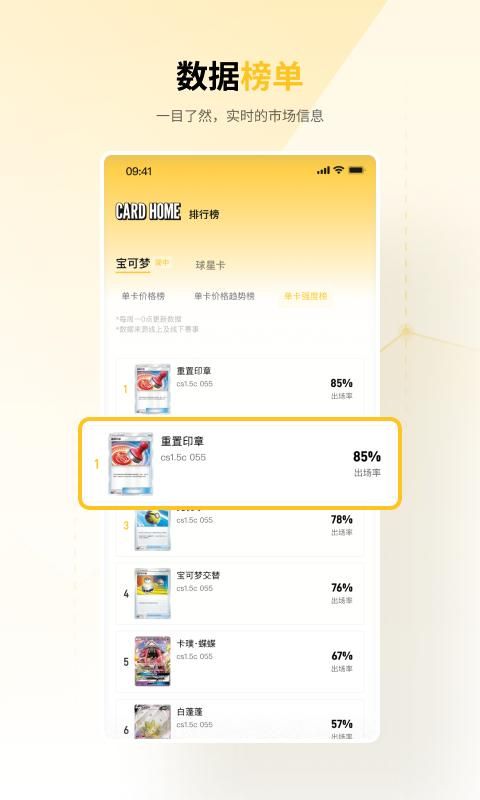This screenshot has height=800, width=480.
Task: Click the 排行榜 page title
Action: 204,214
